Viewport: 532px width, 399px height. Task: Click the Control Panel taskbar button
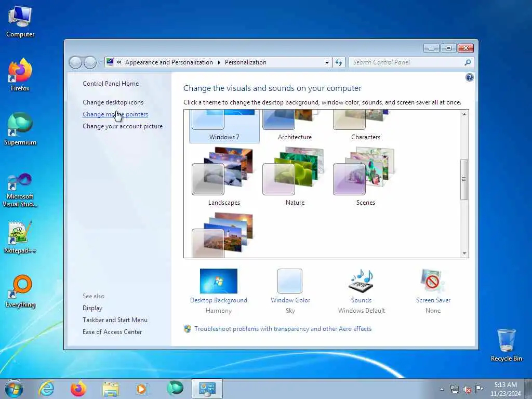(x=207, y=389)
